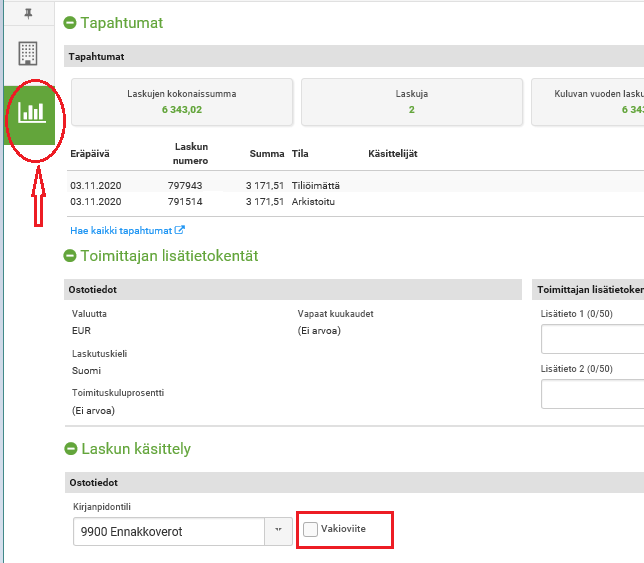Sort by the Summa column header

[x=267, y=153]
